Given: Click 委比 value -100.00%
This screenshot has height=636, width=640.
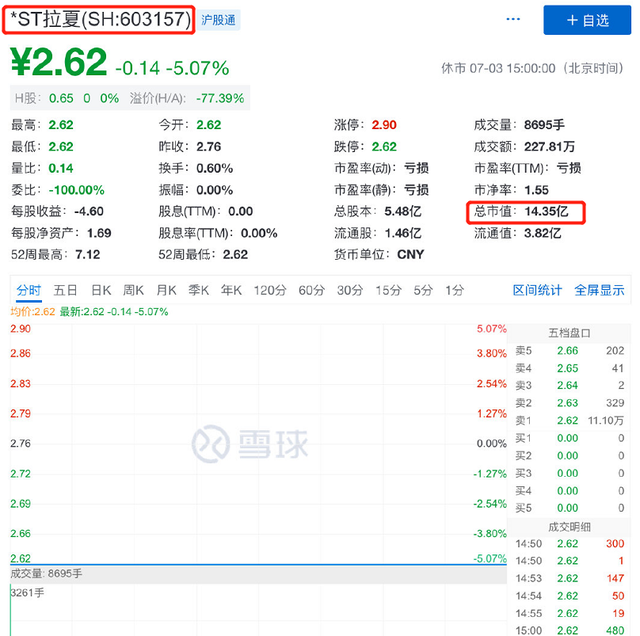Looking at the screenshot, I should pyautogui.click(x=76, y=190).
